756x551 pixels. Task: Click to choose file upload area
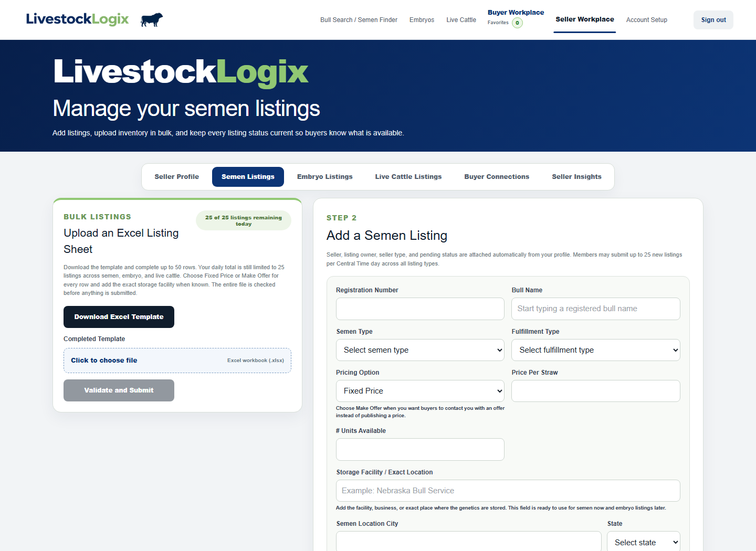pos(177,361)
